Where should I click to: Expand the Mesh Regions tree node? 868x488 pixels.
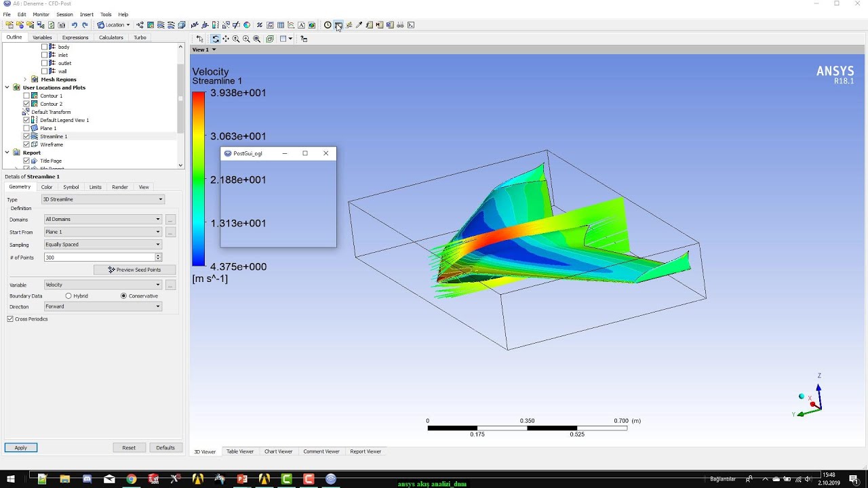(25, 79)
